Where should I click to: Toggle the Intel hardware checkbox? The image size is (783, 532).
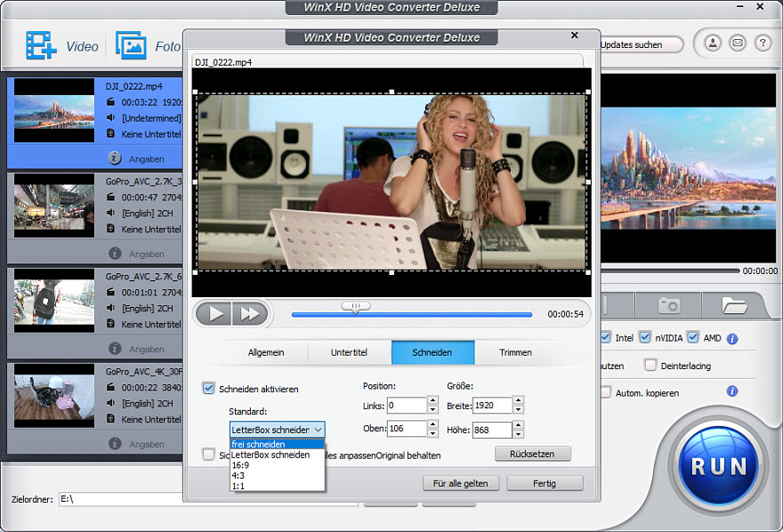click(x=605, y=337)
